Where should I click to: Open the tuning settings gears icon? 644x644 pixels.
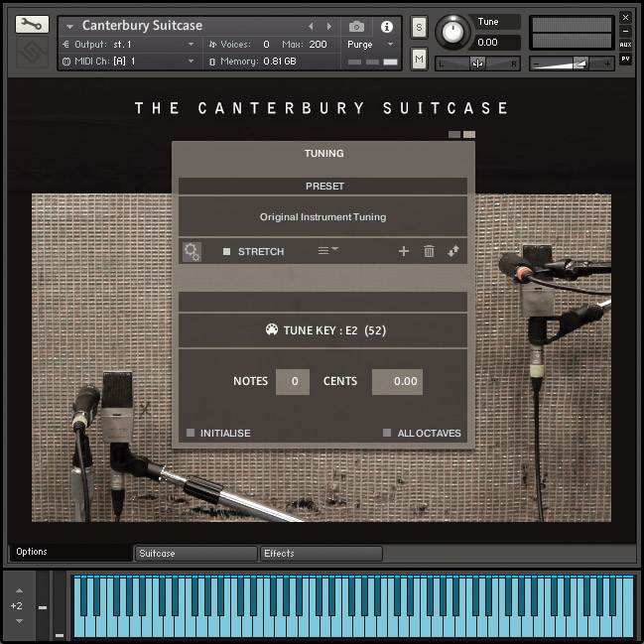click(192, 251)
